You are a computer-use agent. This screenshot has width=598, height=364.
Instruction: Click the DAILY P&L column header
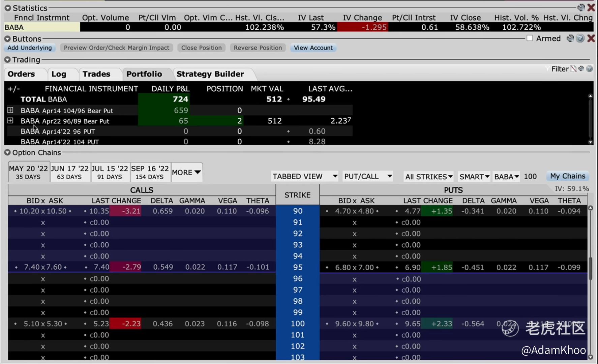pyautogui.click(x=170, y=89)
